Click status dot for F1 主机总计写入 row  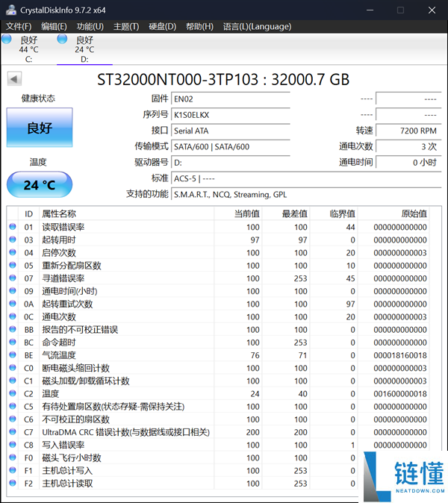pyautogui.click(x=13, y=470)
